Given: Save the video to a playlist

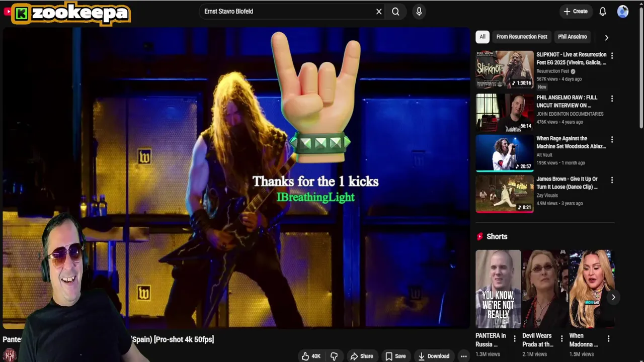Looking at the screenshot, I should pos(395,356).
